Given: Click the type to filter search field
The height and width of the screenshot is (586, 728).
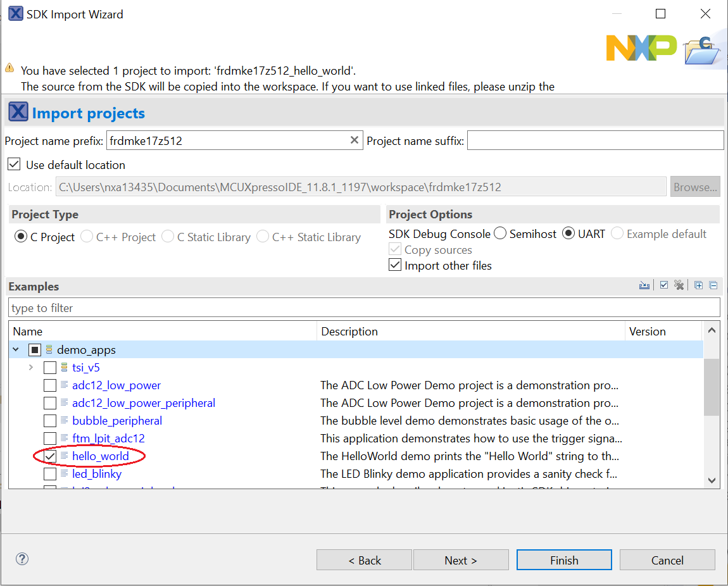Looking at the screenshot, I should (364, 308).
